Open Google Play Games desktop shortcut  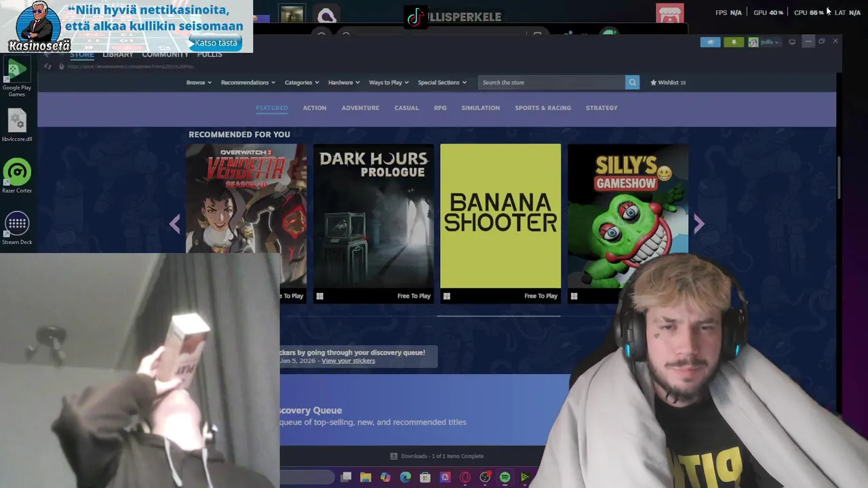(17, 77)
